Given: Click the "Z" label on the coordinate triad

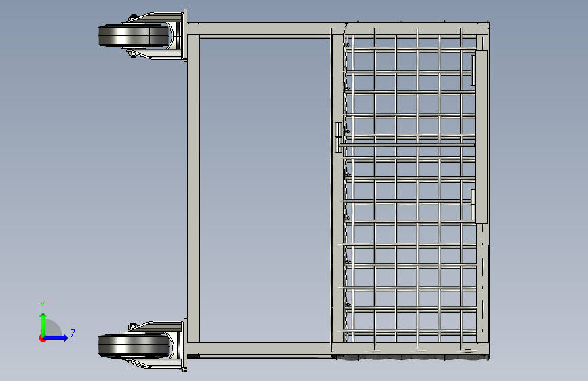Looking at the screenshot, I should (x=73, y=334).
